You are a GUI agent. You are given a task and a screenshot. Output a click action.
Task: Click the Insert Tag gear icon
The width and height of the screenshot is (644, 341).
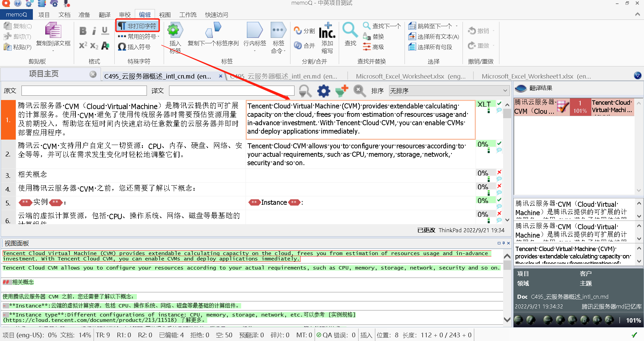coord(174,30)
